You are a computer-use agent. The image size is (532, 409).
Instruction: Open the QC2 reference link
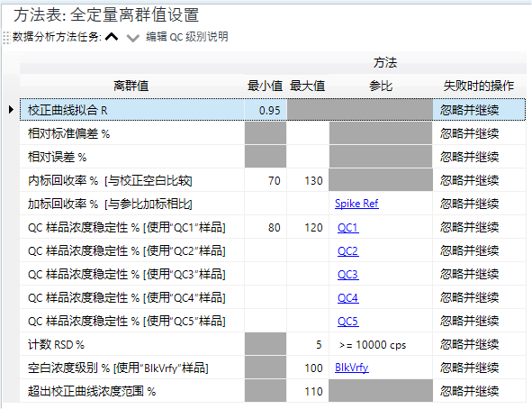coord(348,250)
